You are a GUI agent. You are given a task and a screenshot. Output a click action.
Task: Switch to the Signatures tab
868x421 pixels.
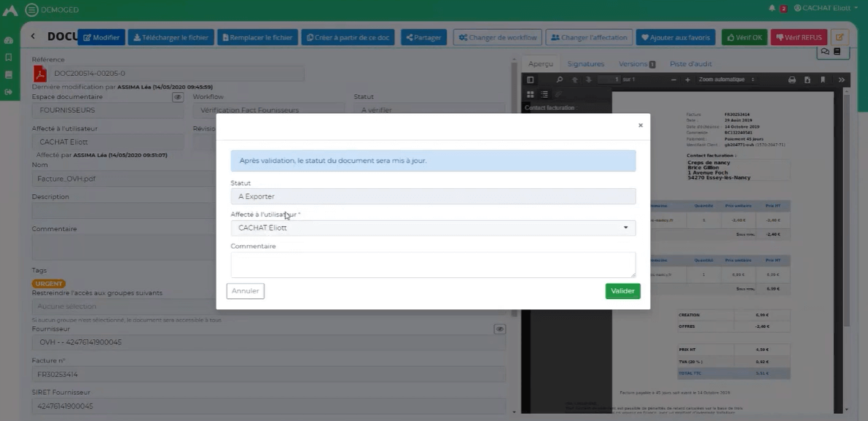pos(586,63)
